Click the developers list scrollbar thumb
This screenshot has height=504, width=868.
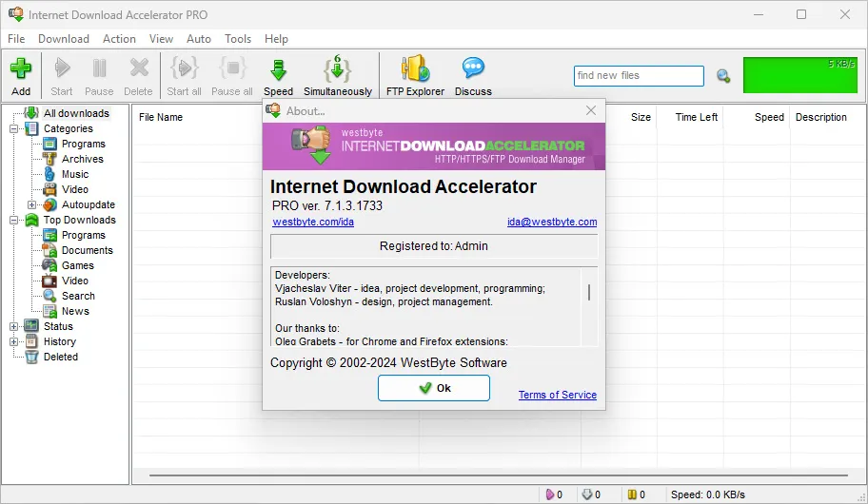coord(589,293)
